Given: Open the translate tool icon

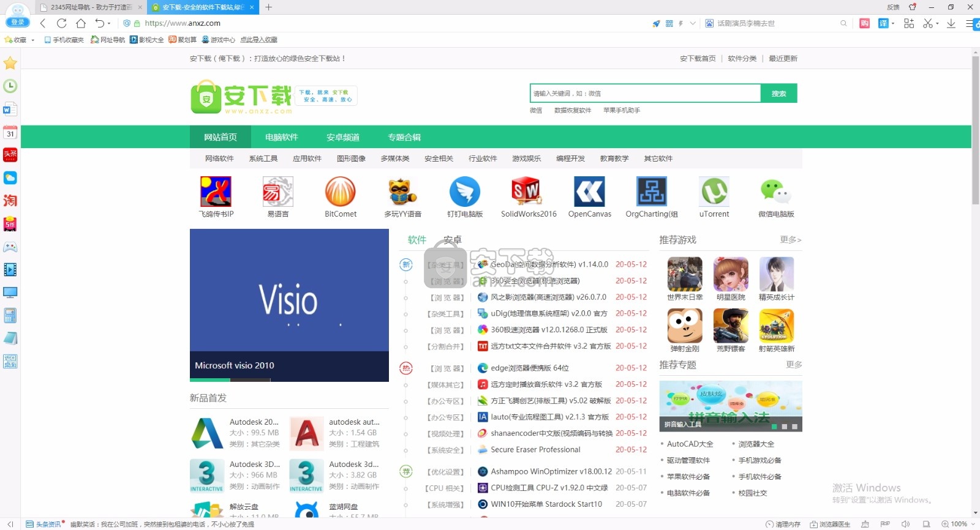Looking at the screenshot, I should [883, 23].
